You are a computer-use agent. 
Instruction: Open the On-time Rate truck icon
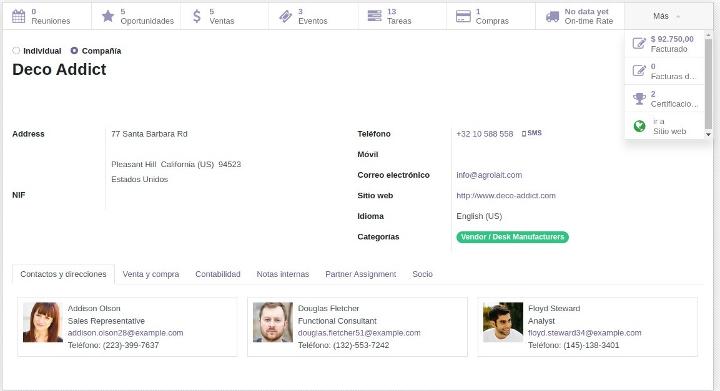[552, 17]
